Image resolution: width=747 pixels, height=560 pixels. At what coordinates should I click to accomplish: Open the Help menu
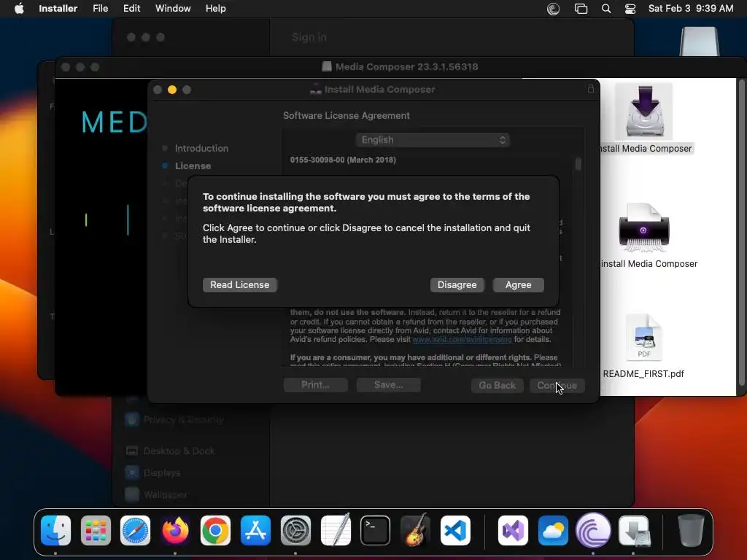(x=215, y=9)
